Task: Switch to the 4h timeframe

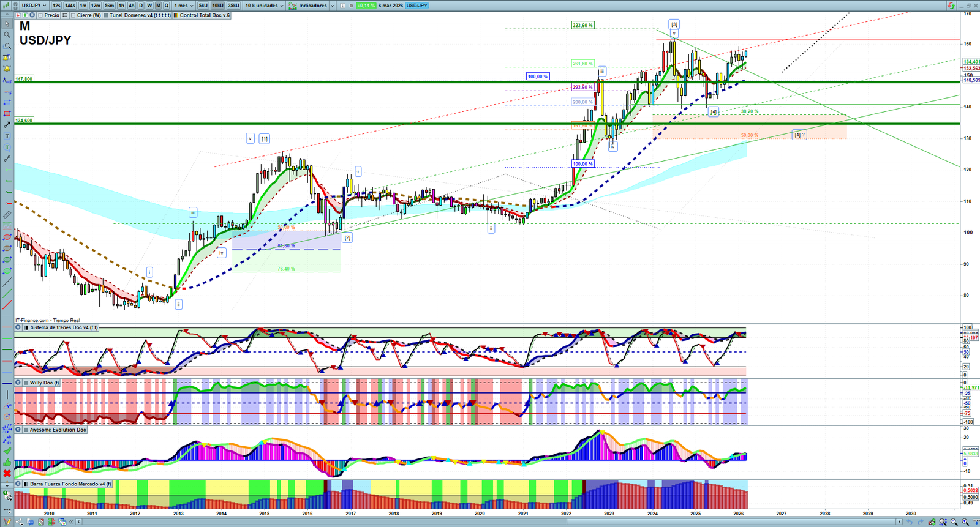Action: pos(131,6)
